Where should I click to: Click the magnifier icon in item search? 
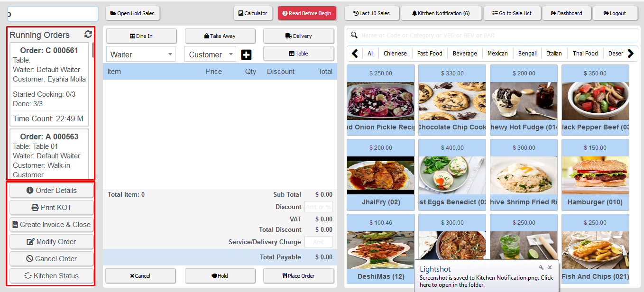pos(354,35)
